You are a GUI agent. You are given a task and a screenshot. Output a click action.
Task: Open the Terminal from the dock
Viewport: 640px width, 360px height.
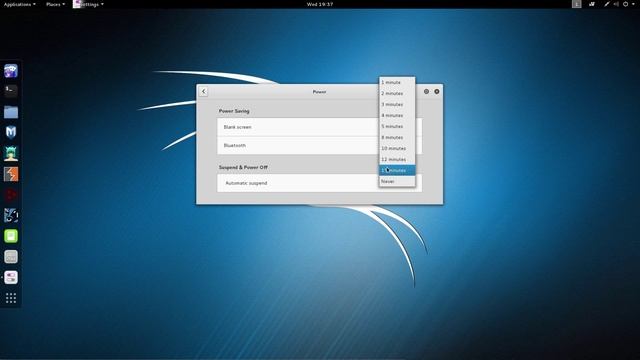[x=11, y=91]
